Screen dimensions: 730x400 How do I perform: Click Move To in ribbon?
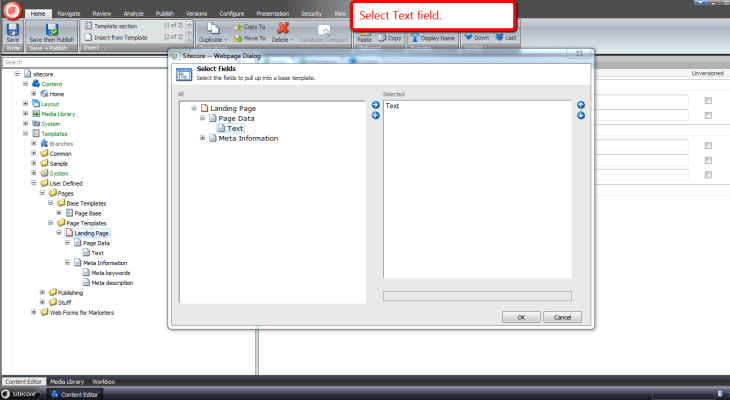250,38
